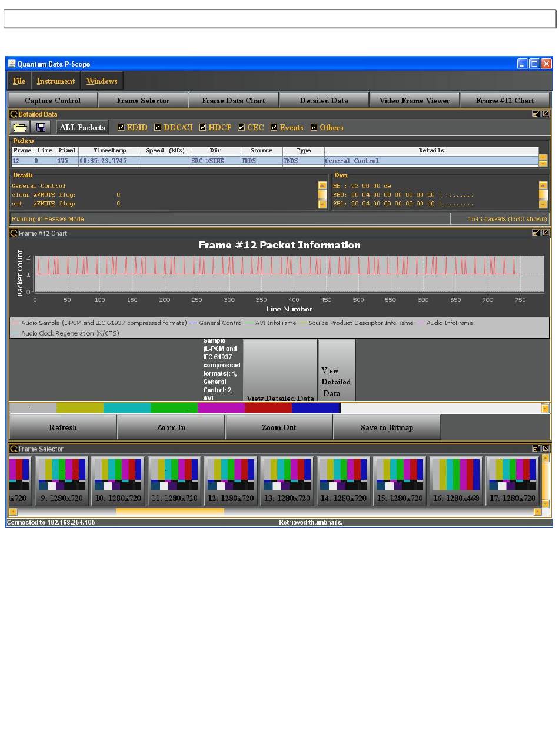Click down arrow of Details text scrollbar
The height and width of the screenshot is (756, 559).
(322, 204)
